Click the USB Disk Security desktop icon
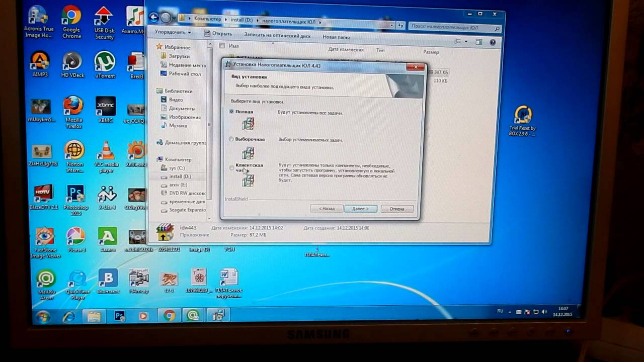Screen dimensions: 644x362 pyautogui.click(x=104, y=23)
